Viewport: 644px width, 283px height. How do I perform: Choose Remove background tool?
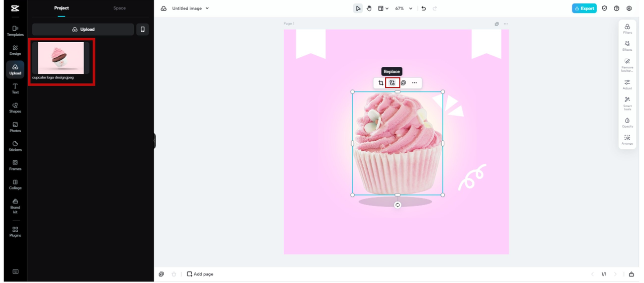click(x=627, y=65)
